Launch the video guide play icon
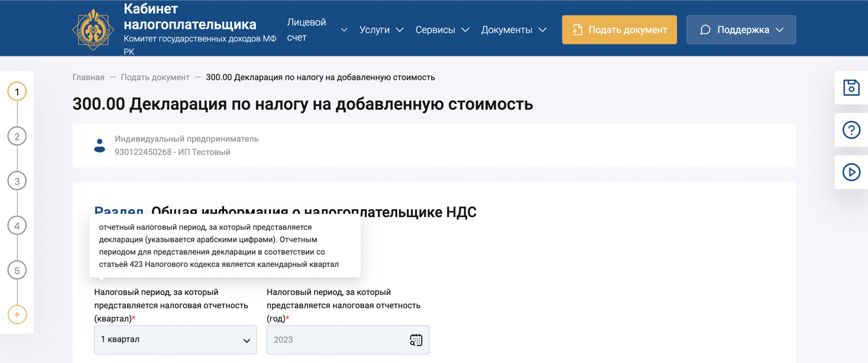This screenshot has height=363, width=868. tap(851, 172)
